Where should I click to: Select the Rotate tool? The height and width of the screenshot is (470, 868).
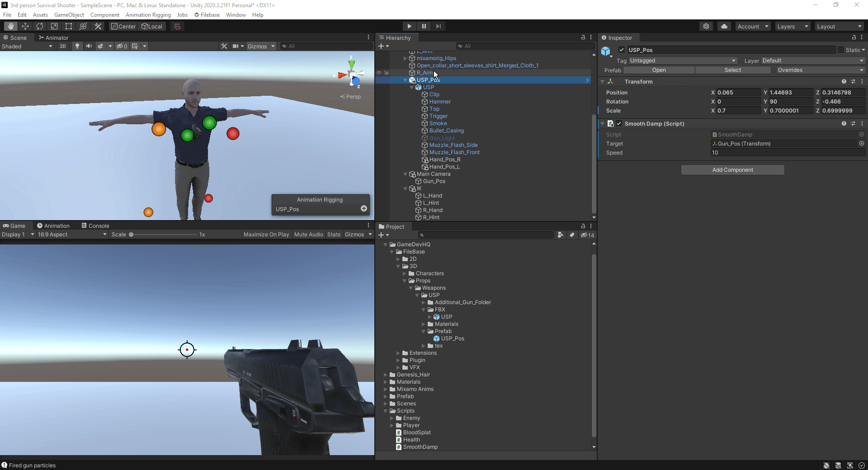coord(40,26)
